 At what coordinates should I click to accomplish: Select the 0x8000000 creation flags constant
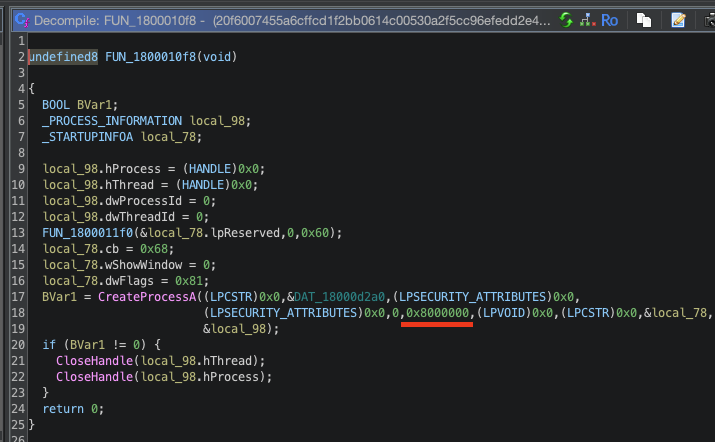pyautogui.click(x=437, y=312)
